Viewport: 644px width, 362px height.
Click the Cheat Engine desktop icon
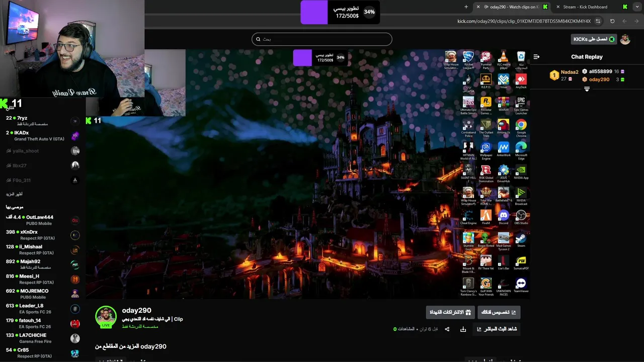468,218
